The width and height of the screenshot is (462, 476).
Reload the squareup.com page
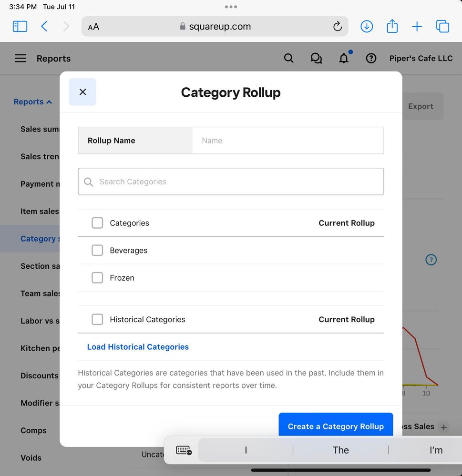pos(338,27)
